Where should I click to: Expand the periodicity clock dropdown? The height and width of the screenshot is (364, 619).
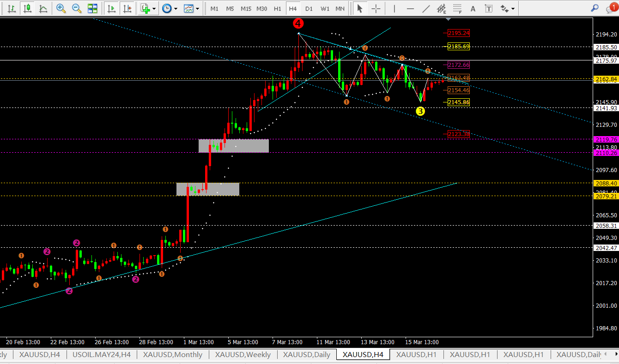pyautogui.click(x=175, y=8)
